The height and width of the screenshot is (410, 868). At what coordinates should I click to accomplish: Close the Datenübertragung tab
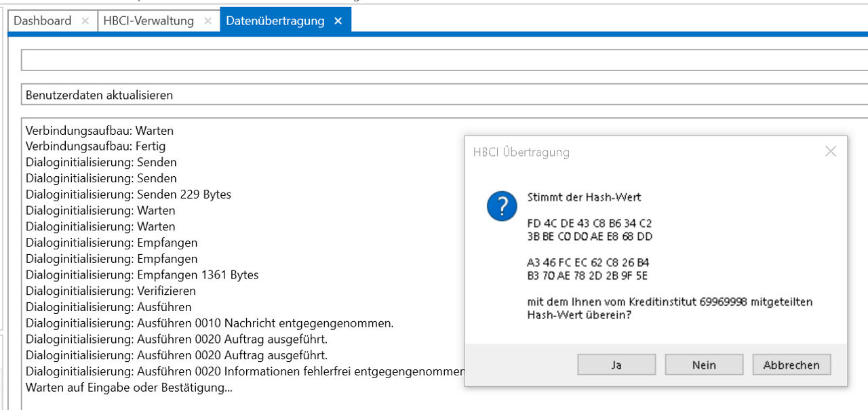pos(338,21)
